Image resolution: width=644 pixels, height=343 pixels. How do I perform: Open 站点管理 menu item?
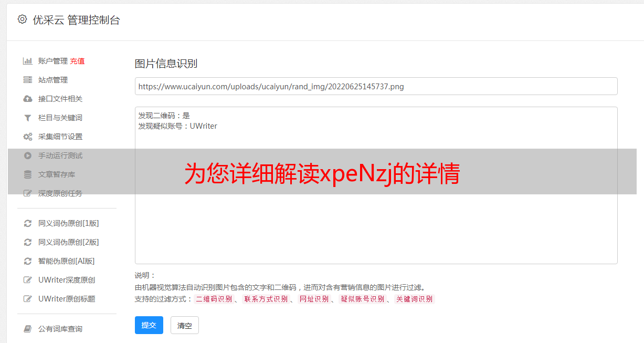(x=53, y=80)
